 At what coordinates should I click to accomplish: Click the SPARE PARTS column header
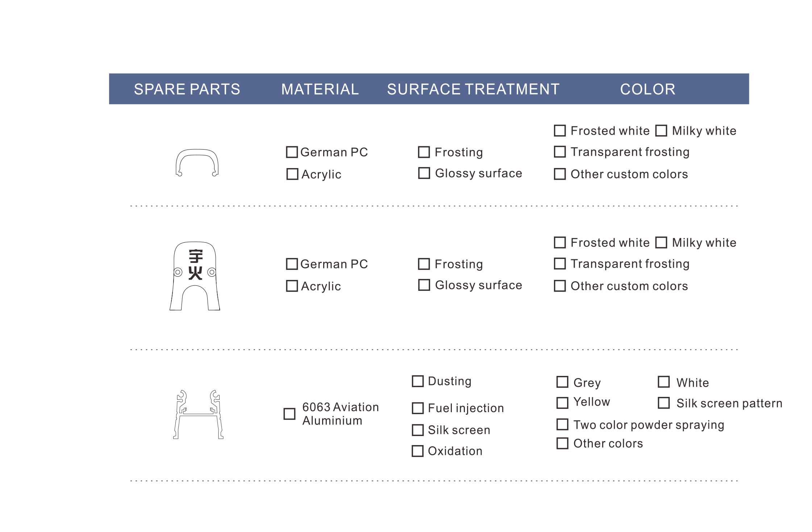pos(187,89)
